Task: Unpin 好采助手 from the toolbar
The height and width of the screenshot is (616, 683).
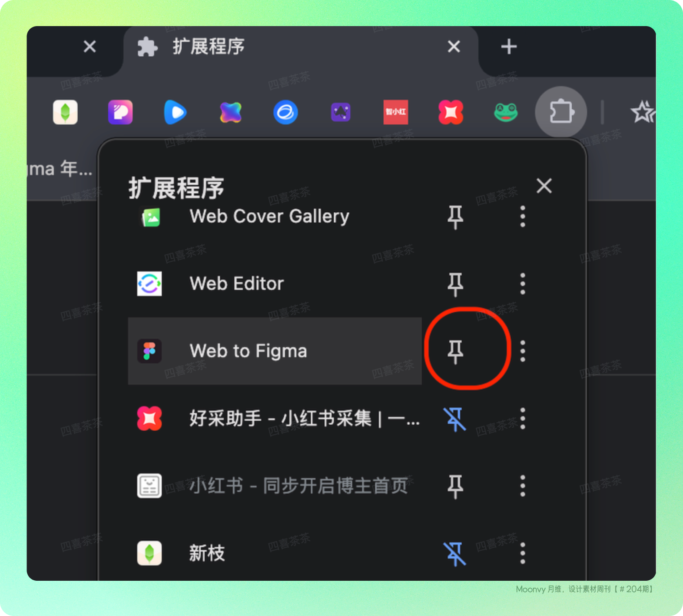Action: click(455, 418)
